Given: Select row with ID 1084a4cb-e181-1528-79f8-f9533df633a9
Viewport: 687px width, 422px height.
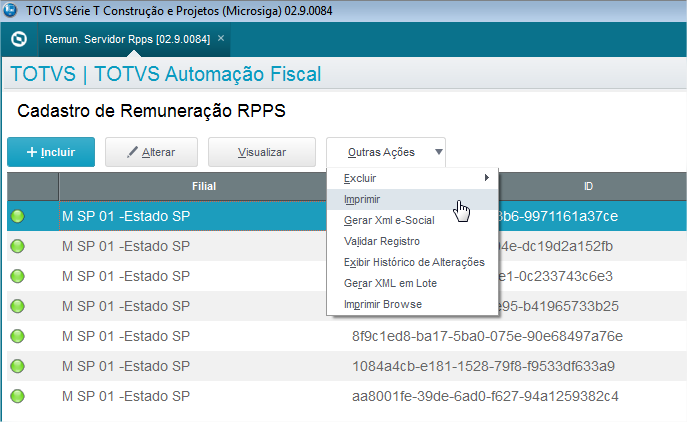Looking at the screenshot, I should pyautogui.click(x=347, y=366).
